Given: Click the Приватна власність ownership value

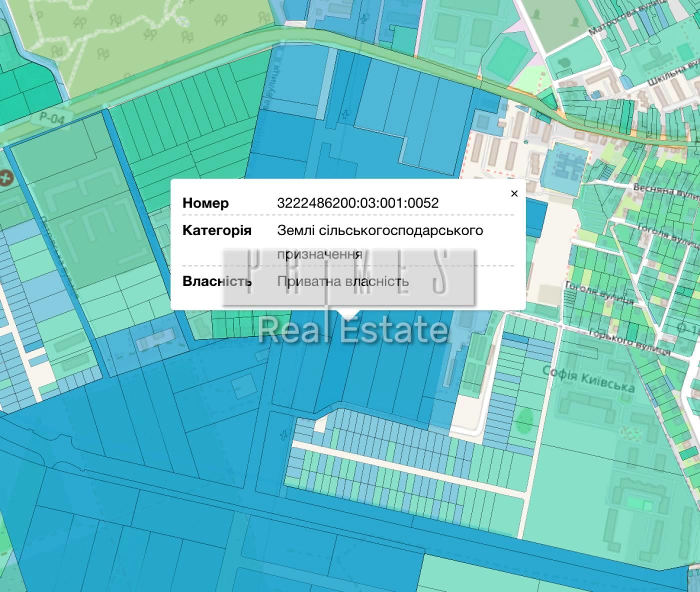Looking at the screenshot, I should [x=343, y=281].
